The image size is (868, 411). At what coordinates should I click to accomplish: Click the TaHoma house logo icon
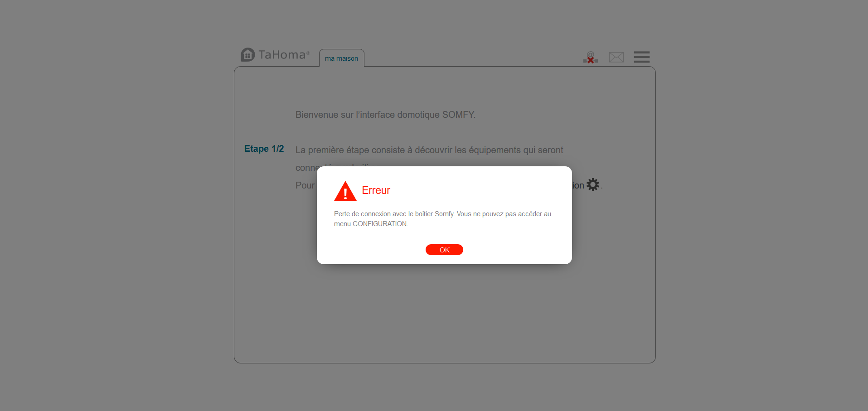tap(247, 54)
